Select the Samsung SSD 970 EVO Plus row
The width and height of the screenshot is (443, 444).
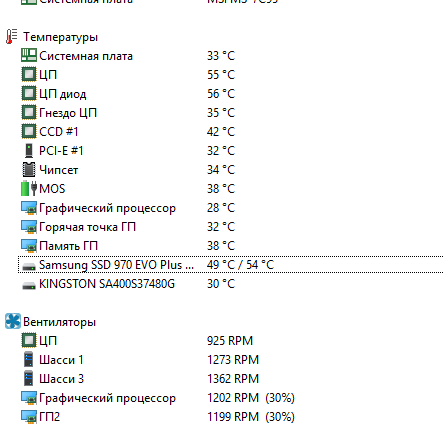[231, 265]
